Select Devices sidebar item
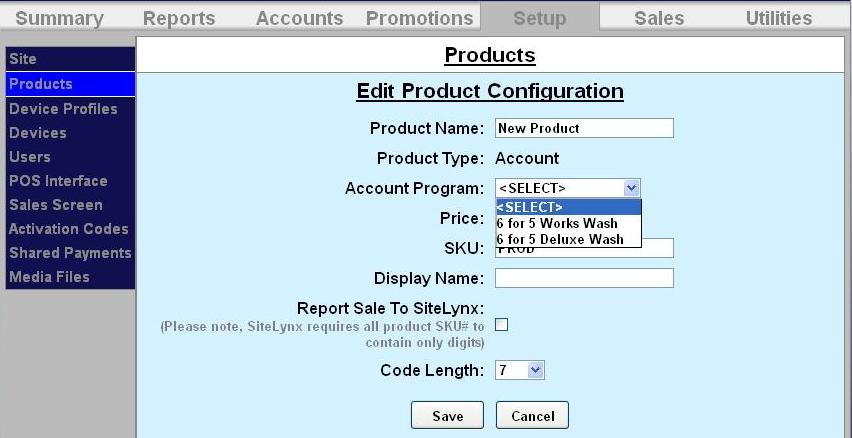Viewport: 852px width, 438px height. [x=38, y=133]
